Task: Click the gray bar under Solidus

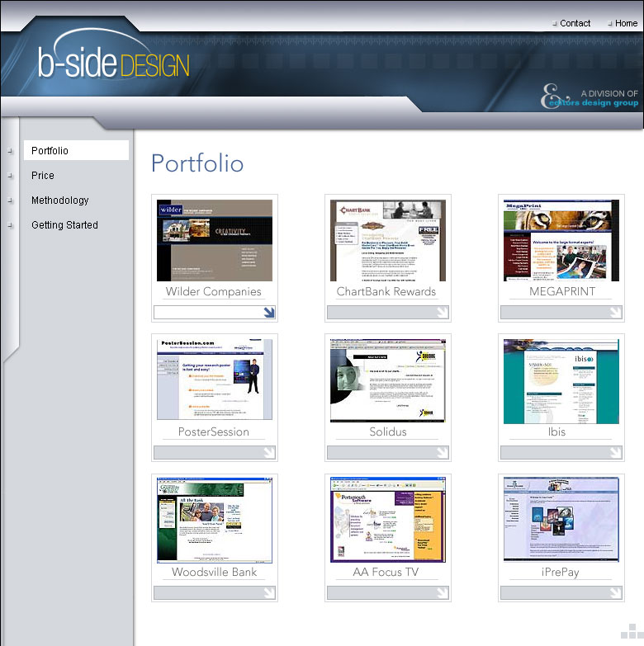Action: 388,452
